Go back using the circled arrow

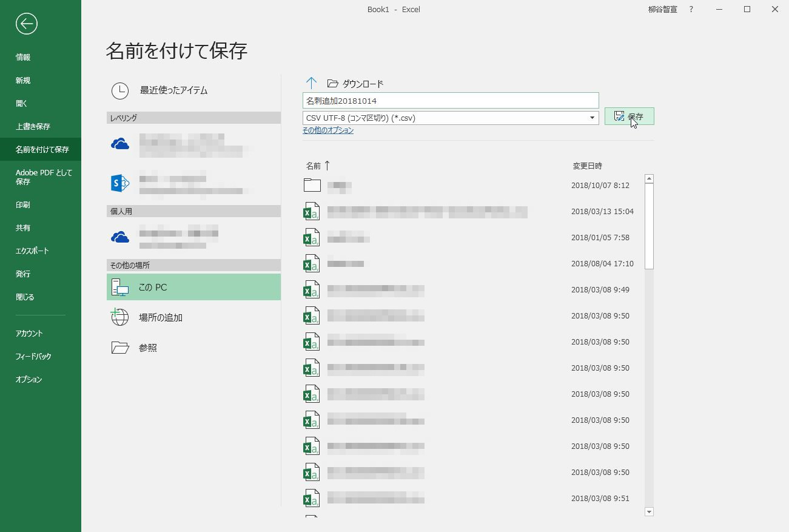click(x=27, y=24)
